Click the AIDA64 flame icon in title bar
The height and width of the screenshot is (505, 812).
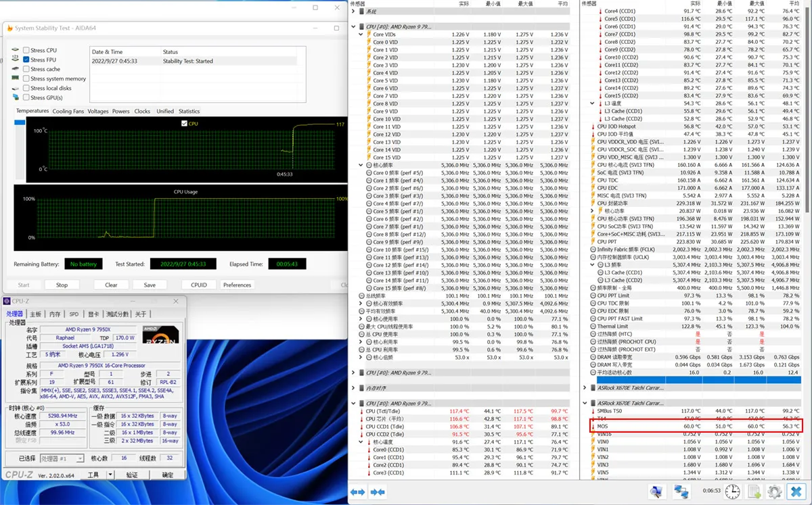[9, 28]
